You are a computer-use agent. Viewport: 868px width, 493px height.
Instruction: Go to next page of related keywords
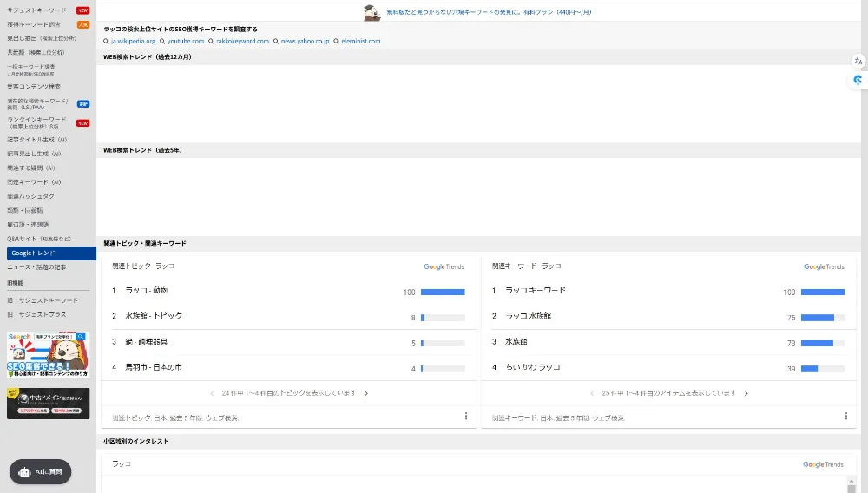(x=746, y=393)
